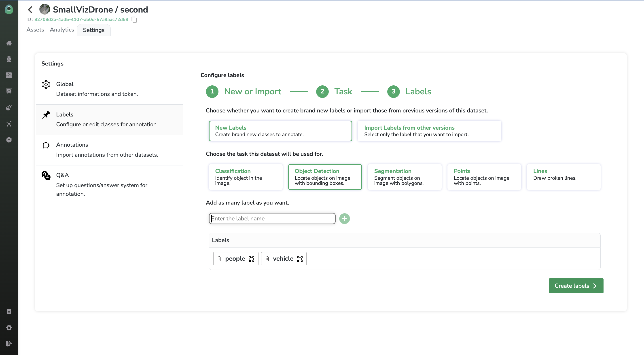This screenshot has height=355, width=644.
Task: Open the home icon in sidebar
Action: [9, 43]
